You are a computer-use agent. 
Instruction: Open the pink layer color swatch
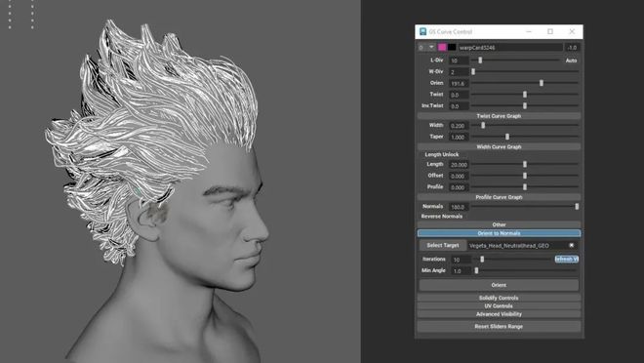click(442, 47)
